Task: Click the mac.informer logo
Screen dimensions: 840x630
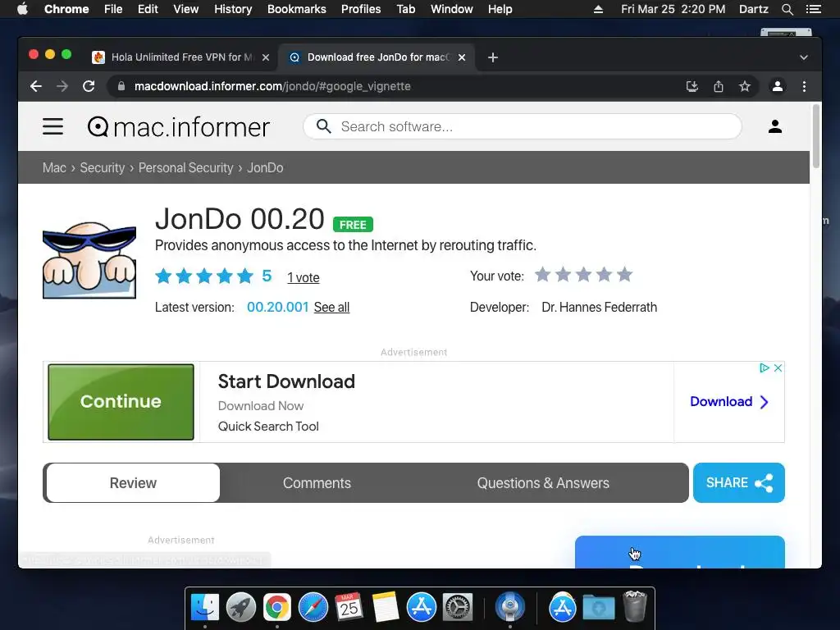Action: 178,127
